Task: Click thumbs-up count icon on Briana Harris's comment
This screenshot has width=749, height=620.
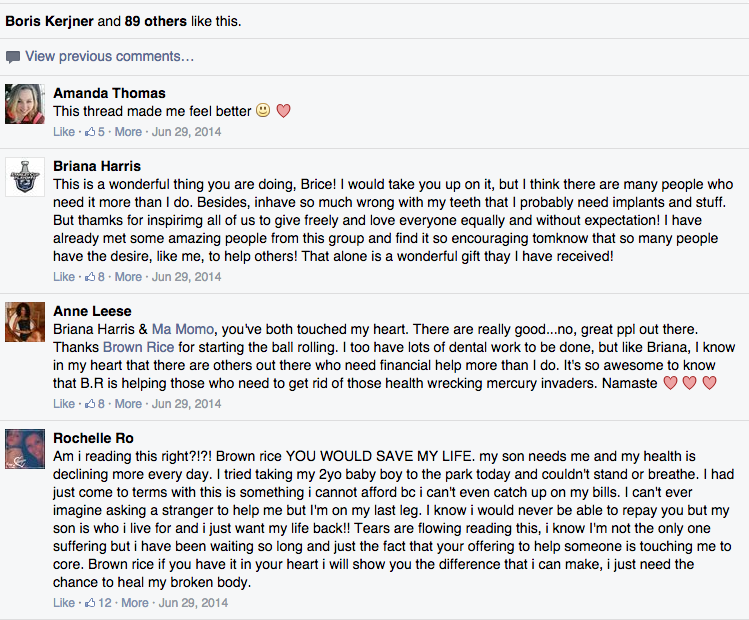Action: pos(89,277)
